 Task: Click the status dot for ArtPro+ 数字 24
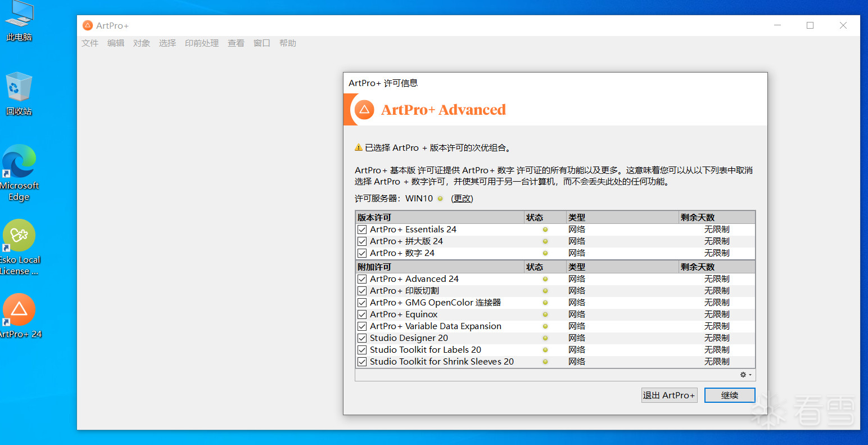(545, 253)
